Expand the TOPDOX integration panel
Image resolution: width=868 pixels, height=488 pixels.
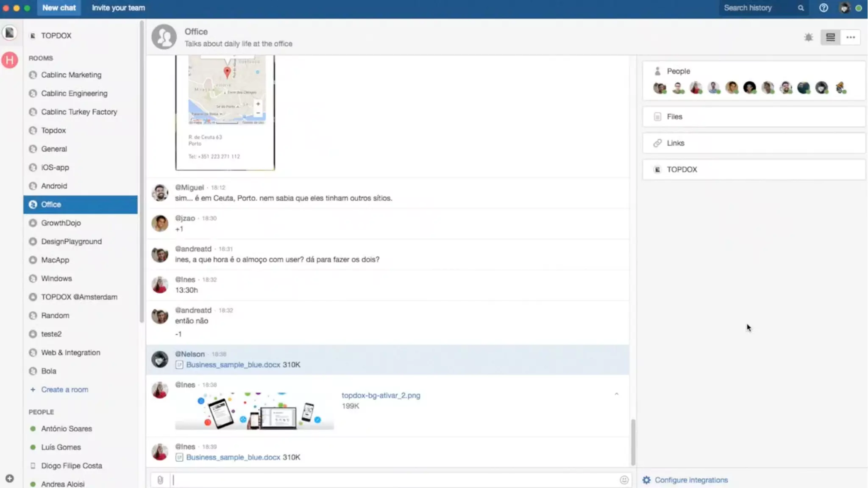click(754, 169)
